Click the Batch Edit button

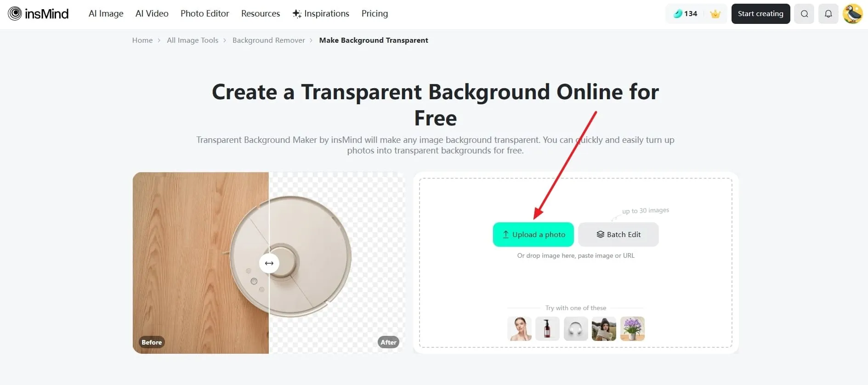tap(618, 234)
